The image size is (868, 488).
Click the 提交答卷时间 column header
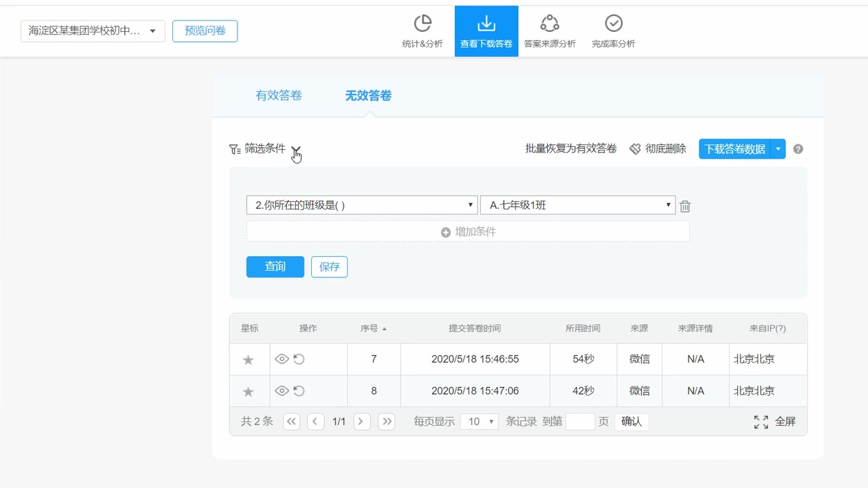475,328
